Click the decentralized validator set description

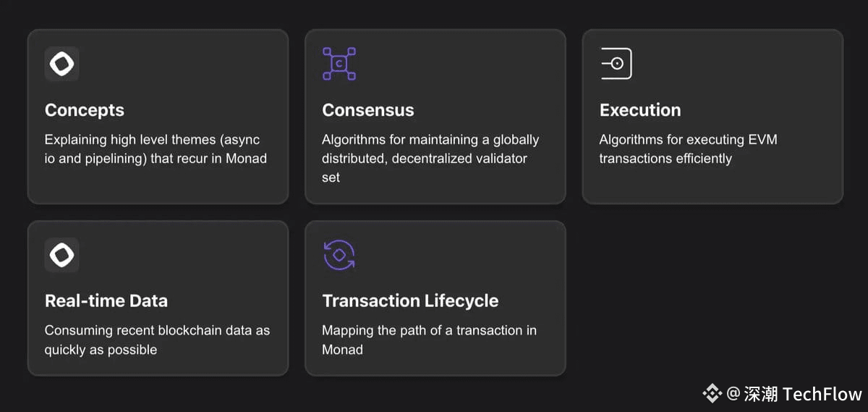pos(430,158)
